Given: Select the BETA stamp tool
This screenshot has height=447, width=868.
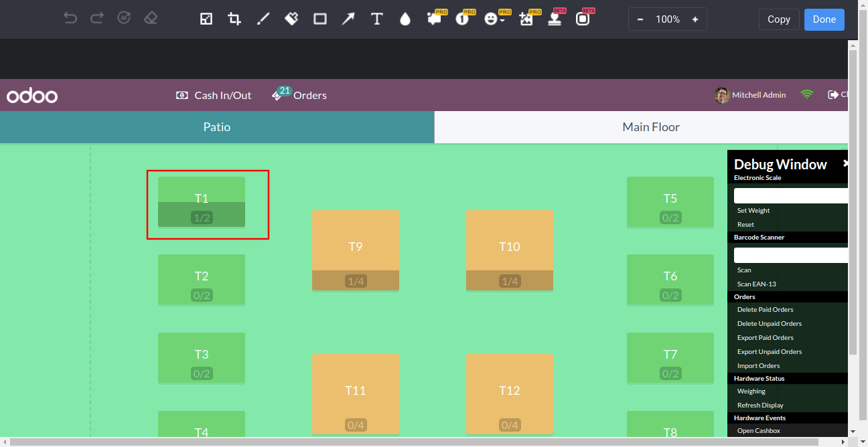Looking at the screenshot, I should (x=555, y=18).
